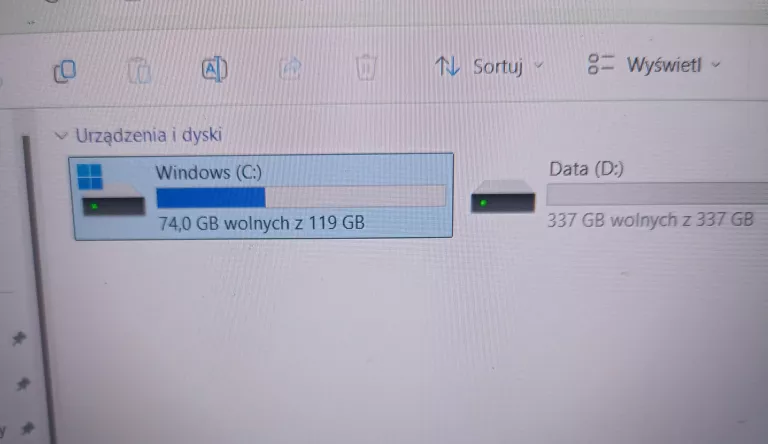The height and width of the screenshot is (444, 768).
Task: Click the Wyświetl menu label
Action: 664,65
